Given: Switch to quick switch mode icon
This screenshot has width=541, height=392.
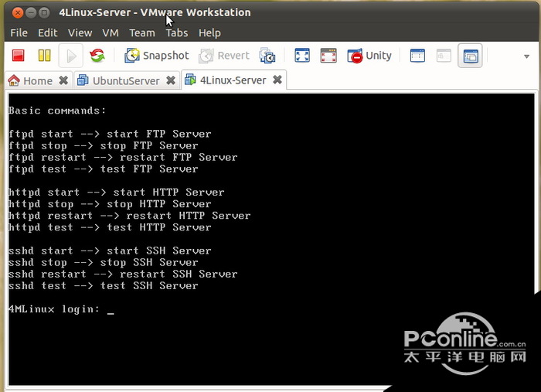Looking at the screenshot, I should click(328, 56).
